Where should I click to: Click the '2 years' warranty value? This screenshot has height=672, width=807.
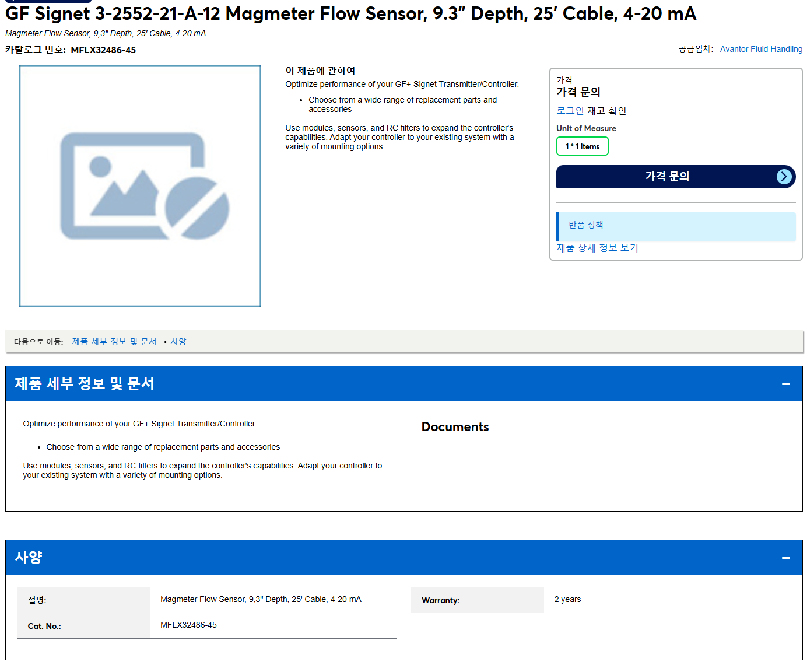pos(567,600)
